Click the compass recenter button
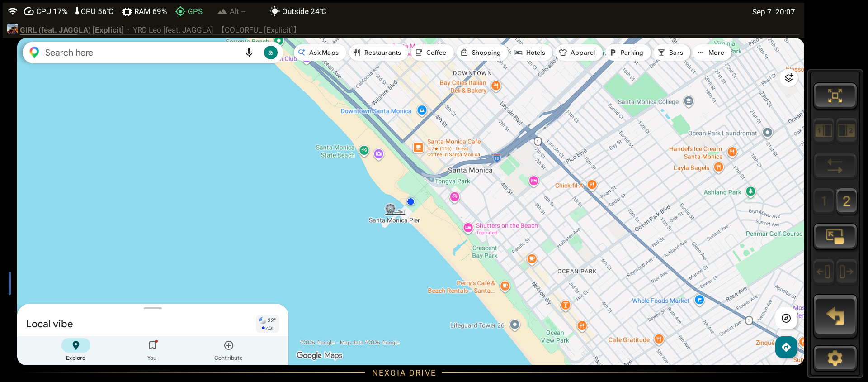 tap(786, 318)
